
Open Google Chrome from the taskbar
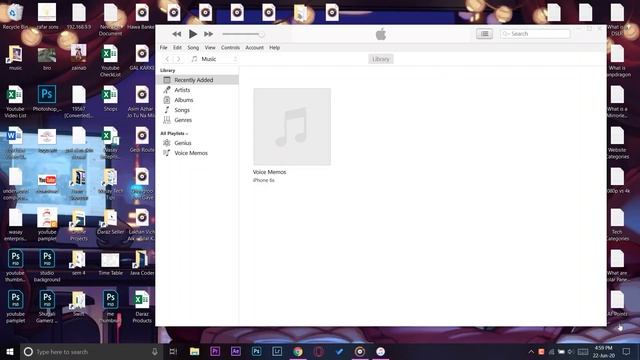point(298,351)
